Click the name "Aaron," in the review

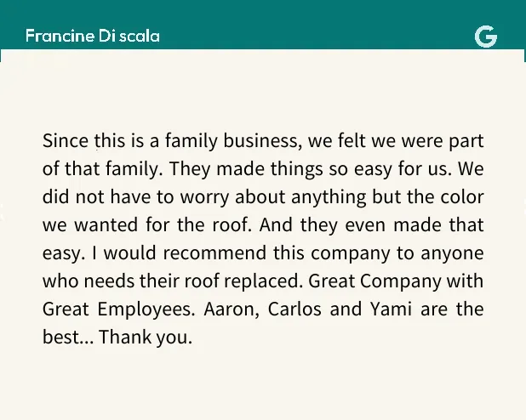(x=232, y=309)
